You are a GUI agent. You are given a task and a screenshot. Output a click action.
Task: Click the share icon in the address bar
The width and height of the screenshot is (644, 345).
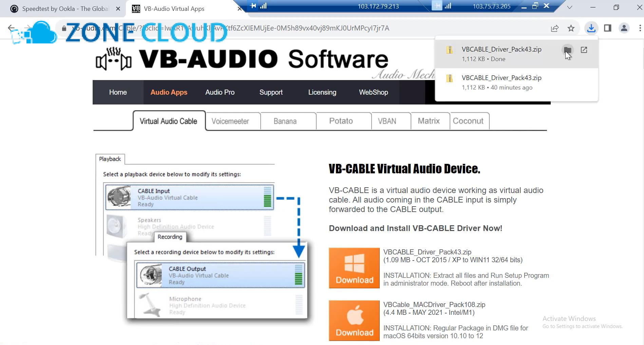pyautogui.click(x=554, y=28)
